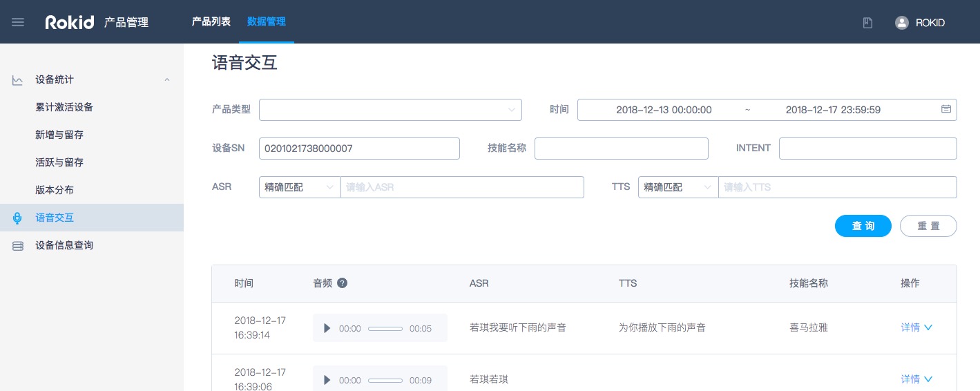
Task: Click the Rokid logo
Action: [x=69, y=22]
